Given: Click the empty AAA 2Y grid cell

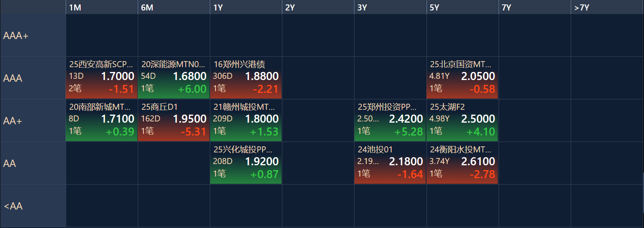Looking at the screenshot, I should [x=318, y=78].
